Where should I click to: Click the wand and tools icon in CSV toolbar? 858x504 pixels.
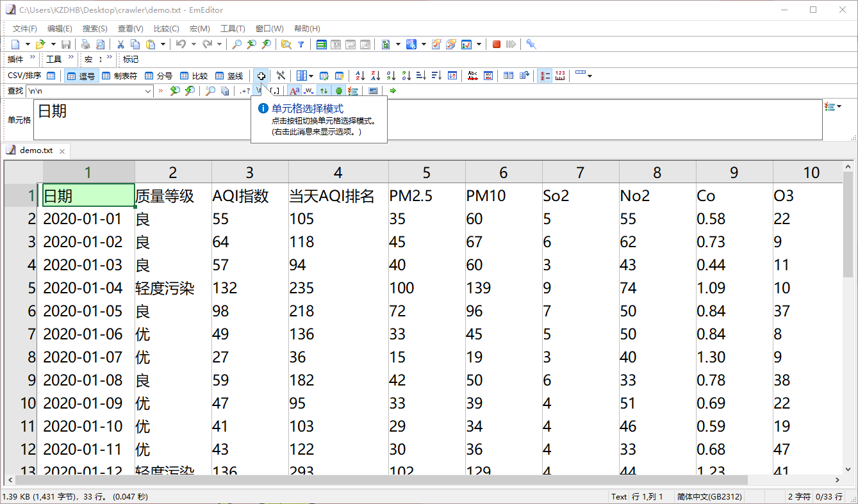click(x=281, y=76)
